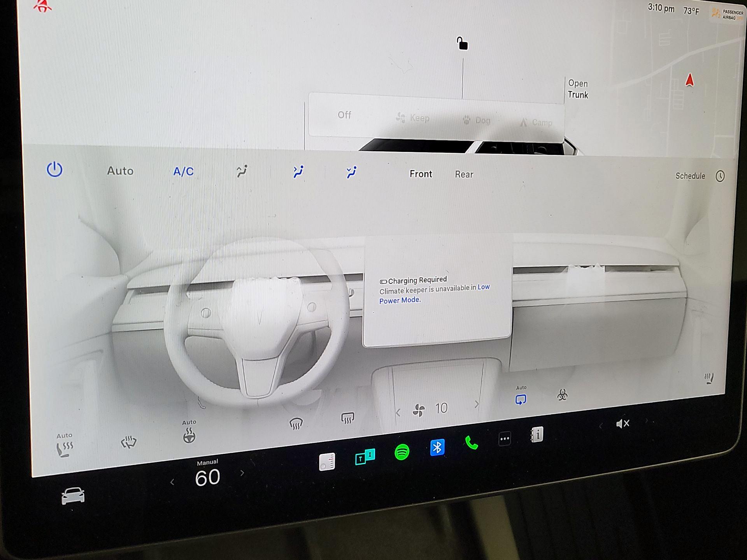Toggle driver seat heater Auto icon
The height and width of the screenshot is (560, 747).
pos(65,449)
